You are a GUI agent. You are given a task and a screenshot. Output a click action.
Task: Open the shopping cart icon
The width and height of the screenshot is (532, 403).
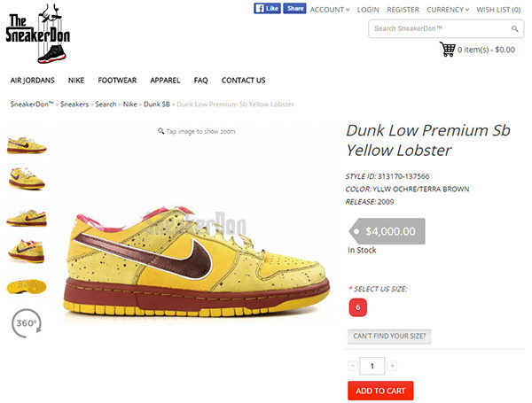tap(447, 49)
